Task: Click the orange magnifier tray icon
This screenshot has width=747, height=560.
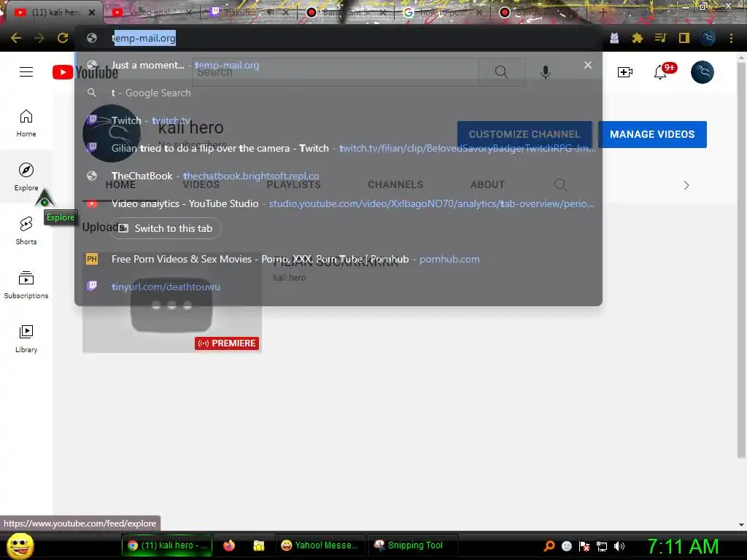Action: click(x=549, y=546)
